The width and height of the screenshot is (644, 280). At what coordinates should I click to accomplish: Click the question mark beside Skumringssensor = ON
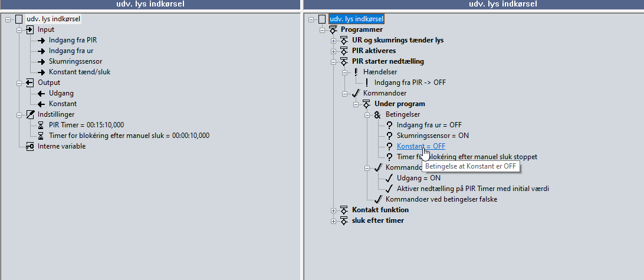389,136
